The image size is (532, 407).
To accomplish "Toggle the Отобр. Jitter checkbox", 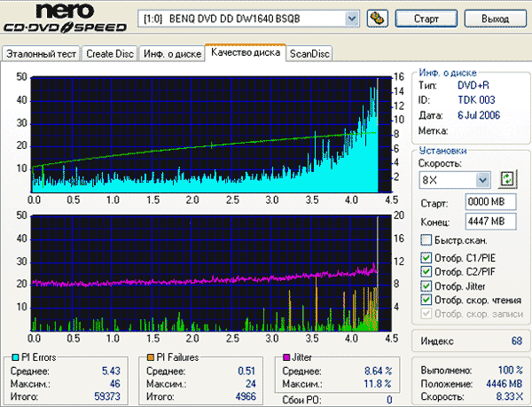I will click(426, 286).
